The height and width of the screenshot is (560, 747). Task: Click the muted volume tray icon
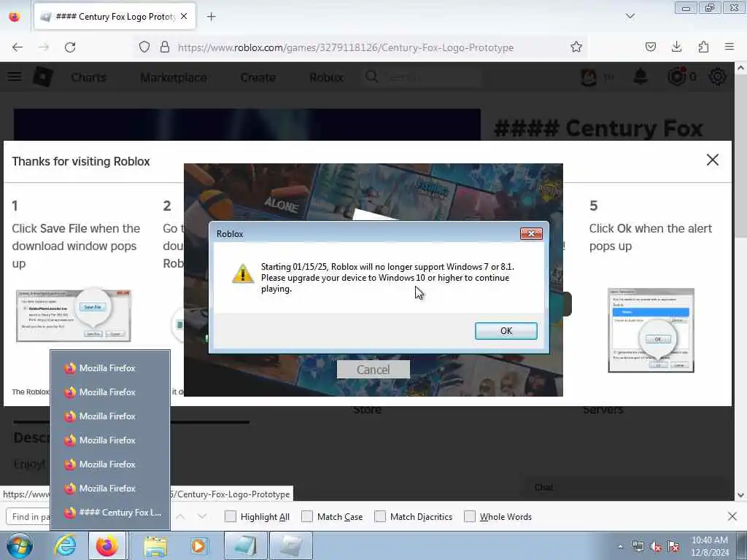coord(656,547)
